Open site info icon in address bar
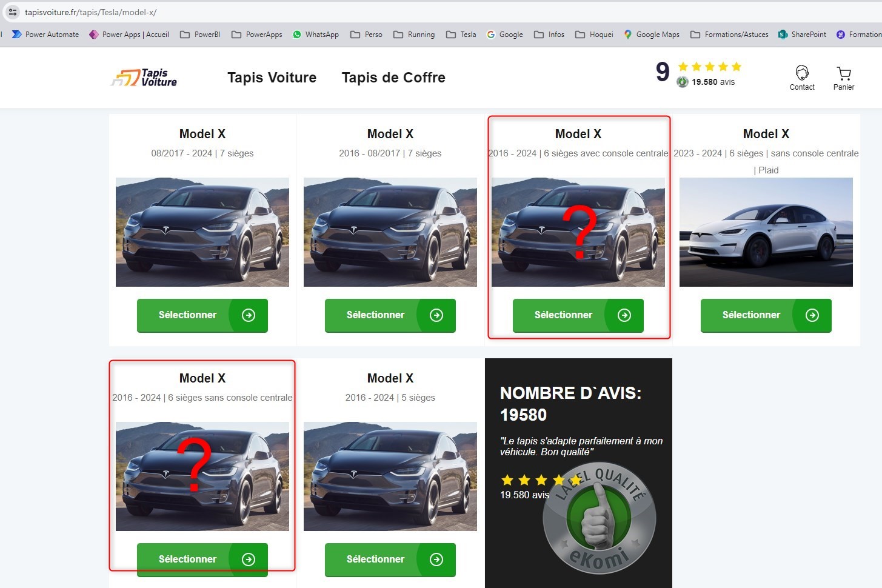 [13, 12]
